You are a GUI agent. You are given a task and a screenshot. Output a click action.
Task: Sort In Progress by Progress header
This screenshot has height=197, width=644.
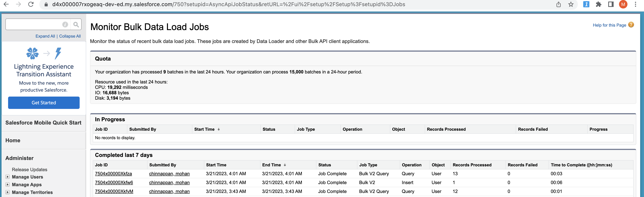pos(598,129)
